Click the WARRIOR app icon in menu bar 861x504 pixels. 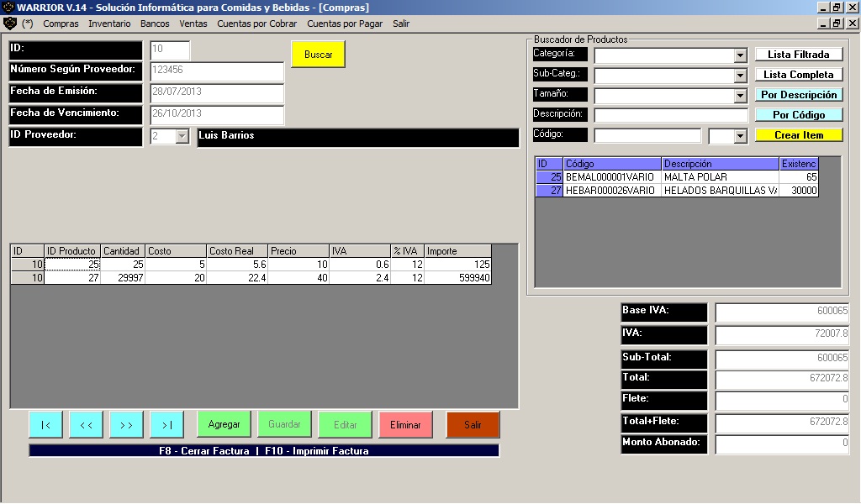point(10,24)
